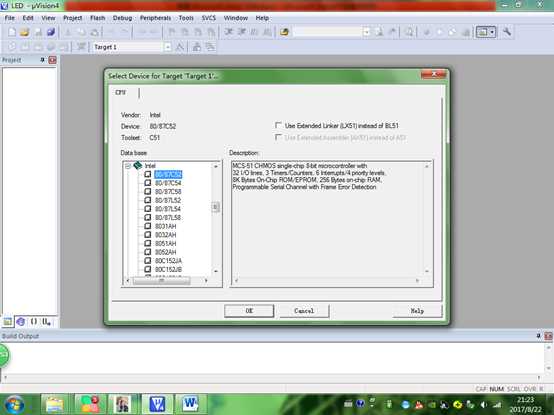The height and width of the screenshot is (415, 554).
Task: Click the Open file folder icon
Action: 24,32
